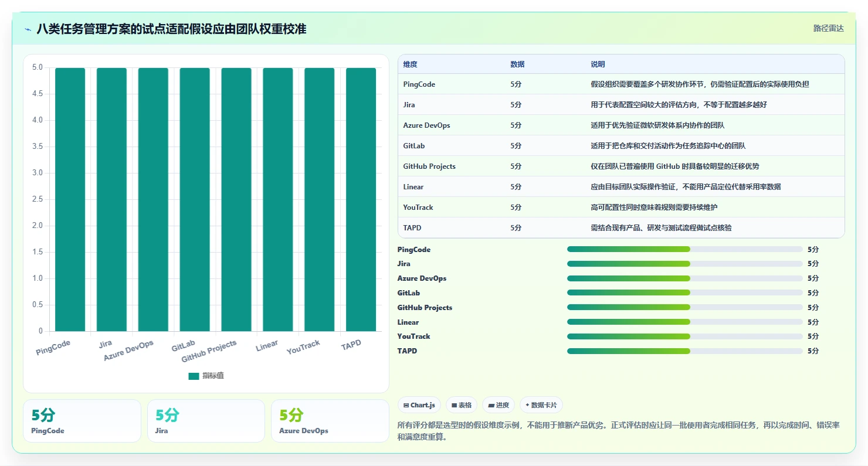868x466 pixels.
Task: Click the 数据卡片 chip
Action: click(x=541, y=405)
